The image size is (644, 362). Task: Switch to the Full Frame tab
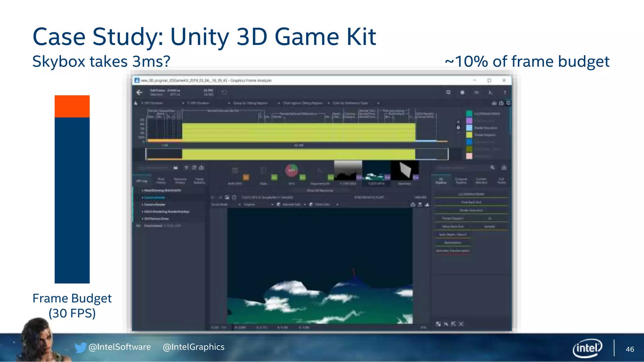click(502, 181)
